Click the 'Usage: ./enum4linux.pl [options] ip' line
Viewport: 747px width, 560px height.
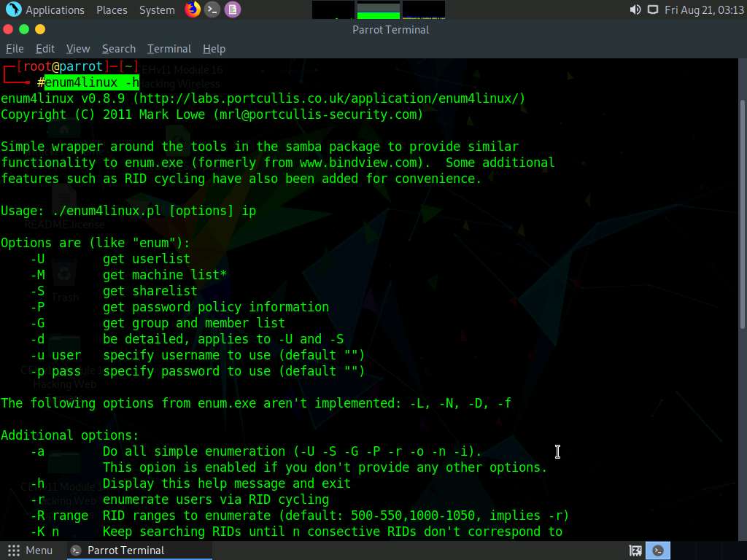click(128, 211)
